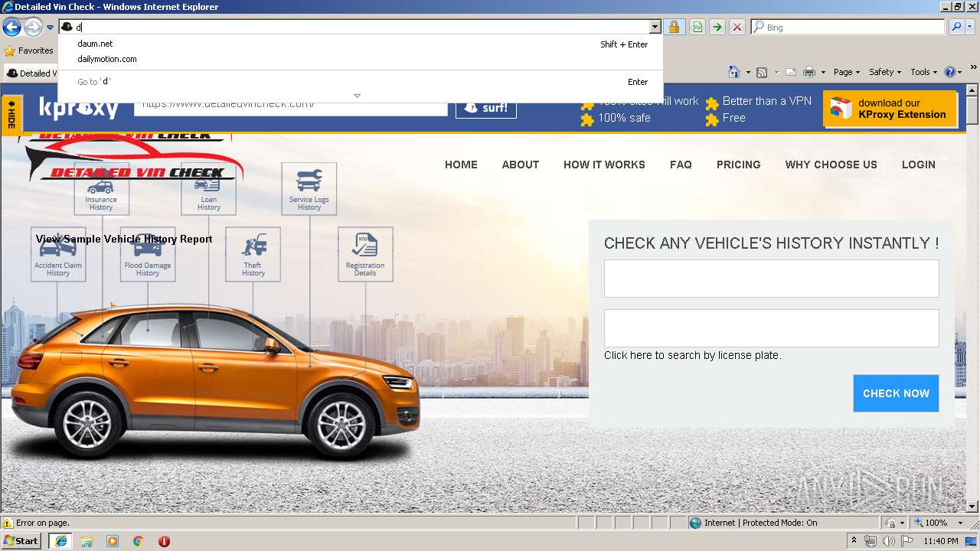Viewport: 980px width, 551px height.
Task: Click the Home toolbar icon
Action: tap(734, 72)
